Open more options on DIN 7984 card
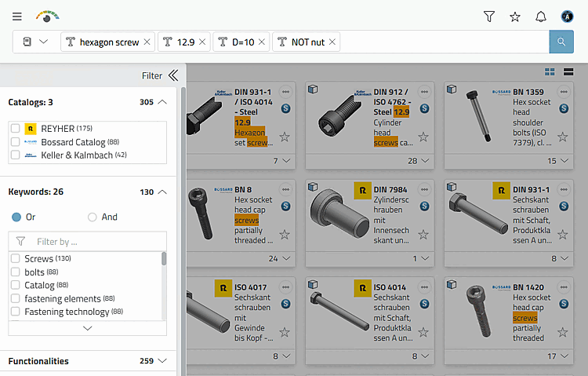The image size is (588, 376). click(x=424, y=189)
